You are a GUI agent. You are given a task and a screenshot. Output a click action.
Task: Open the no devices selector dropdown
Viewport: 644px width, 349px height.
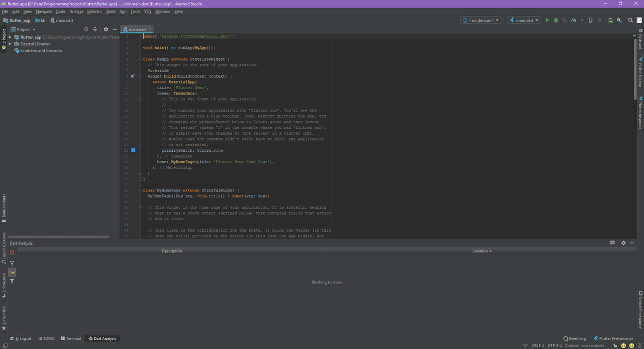[481, 20]
